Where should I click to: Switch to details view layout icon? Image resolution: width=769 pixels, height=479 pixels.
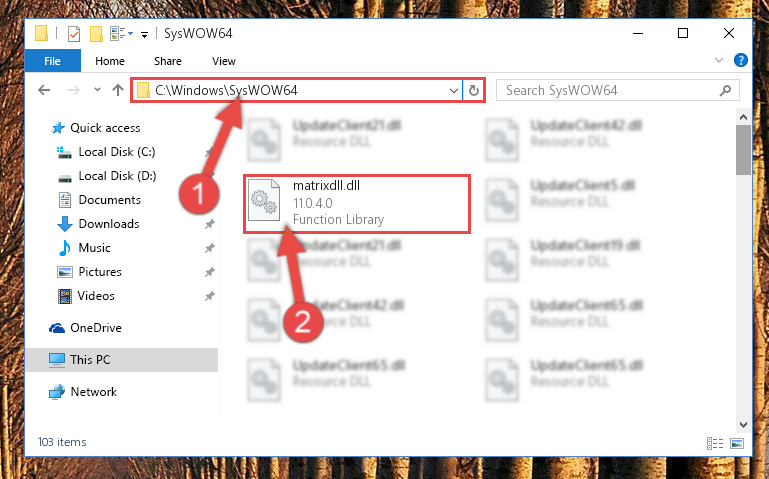click(x=715, y=443)
